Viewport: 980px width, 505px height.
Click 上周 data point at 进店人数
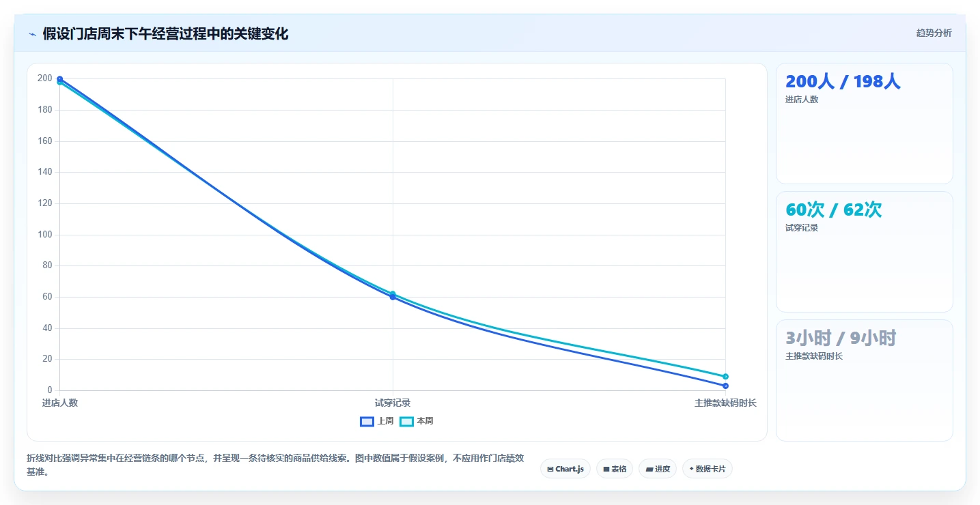click(59, 79)
